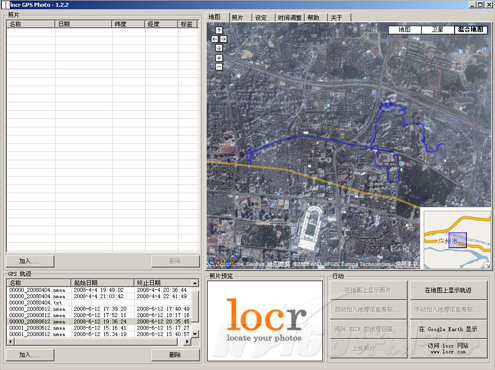Pan the map down with arrow control
Image resolution: width=495 pixels, height=370 pixels.
coord(219,48)
